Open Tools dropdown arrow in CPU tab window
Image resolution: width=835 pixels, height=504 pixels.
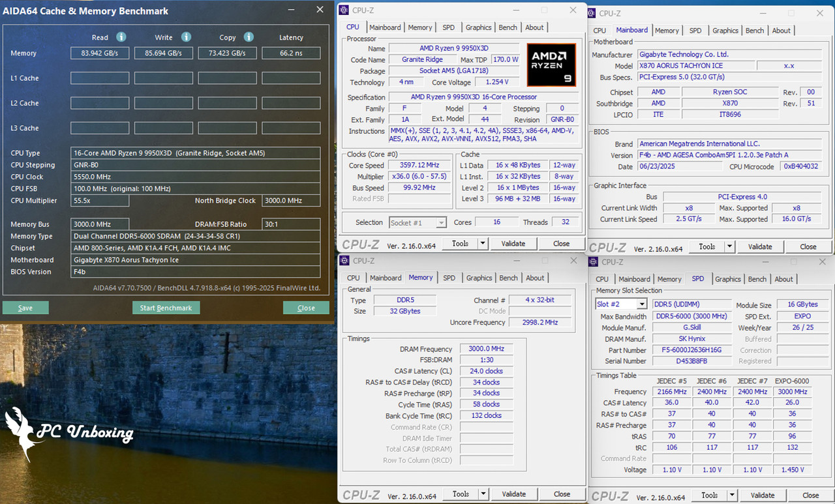483,243
